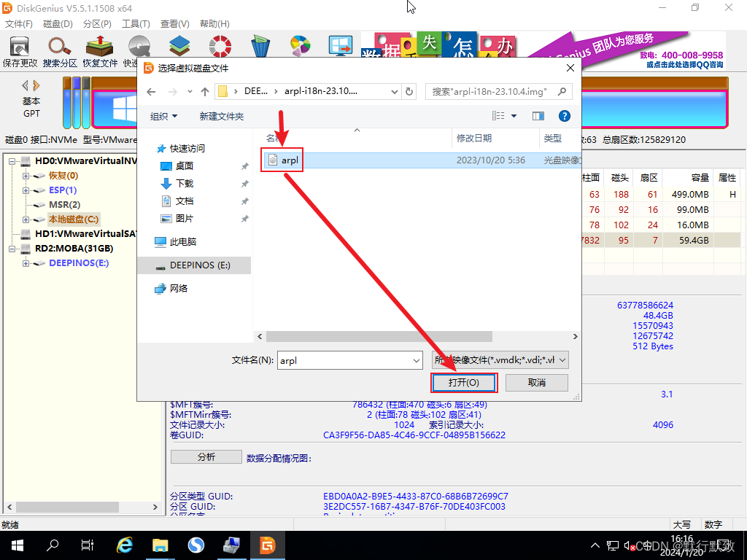Open taskbar search magnifier

tap(53, 545)
